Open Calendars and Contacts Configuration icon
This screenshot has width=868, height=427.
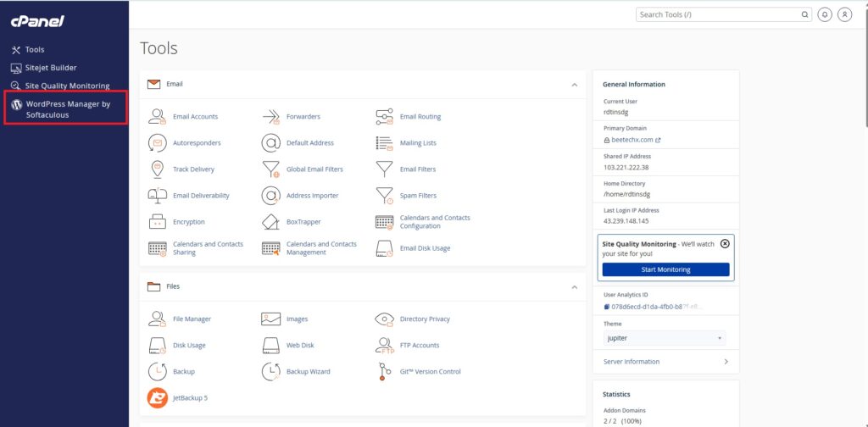tap(384, 222)
